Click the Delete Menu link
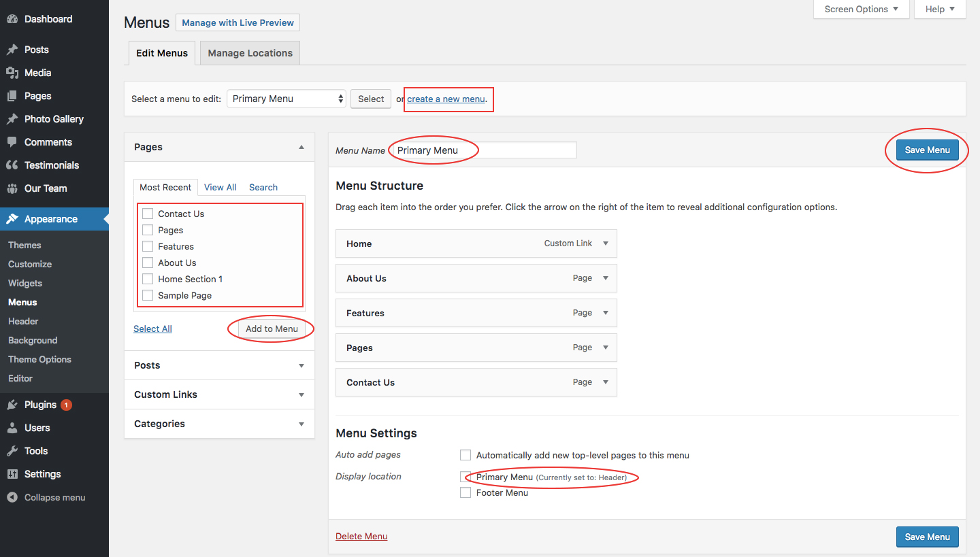The height and width of the screenshot is (557, 980). [x=361, y=536]
